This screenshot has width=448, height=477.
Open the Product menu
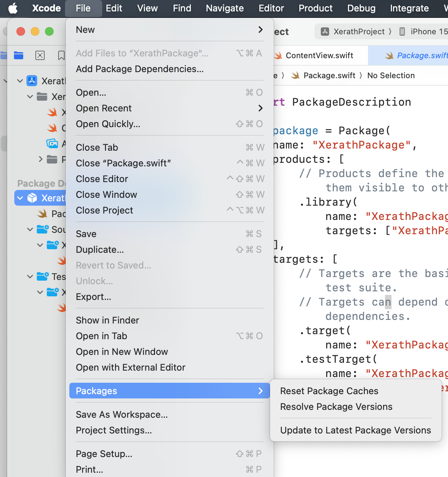(315, 8)
